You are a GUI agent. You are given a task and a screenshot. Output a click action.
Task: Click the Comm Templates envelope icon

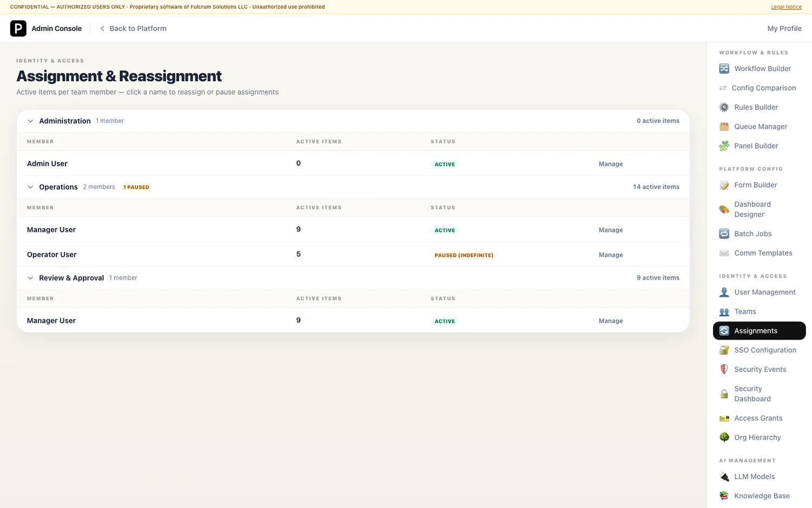(x=724, y=253)
